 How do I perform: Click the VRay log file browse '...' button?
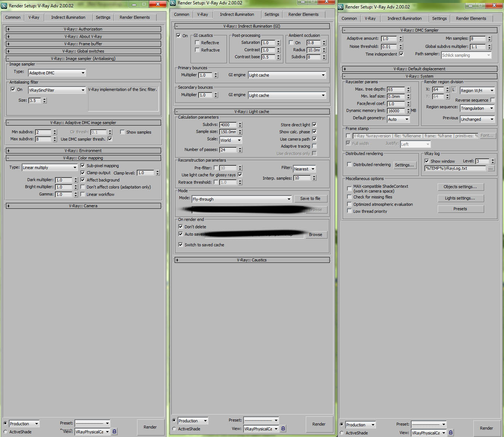pyautogui.click(x=491, y=168)
